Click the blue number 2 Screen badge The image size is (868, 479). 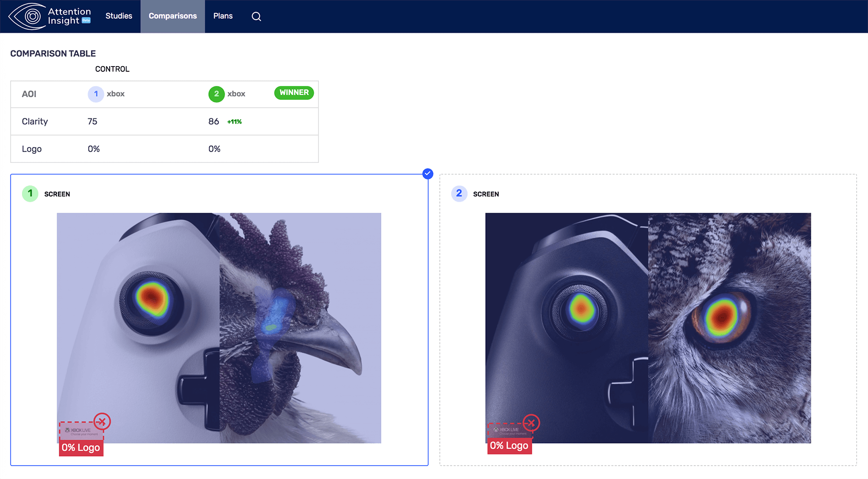[459, 194]
